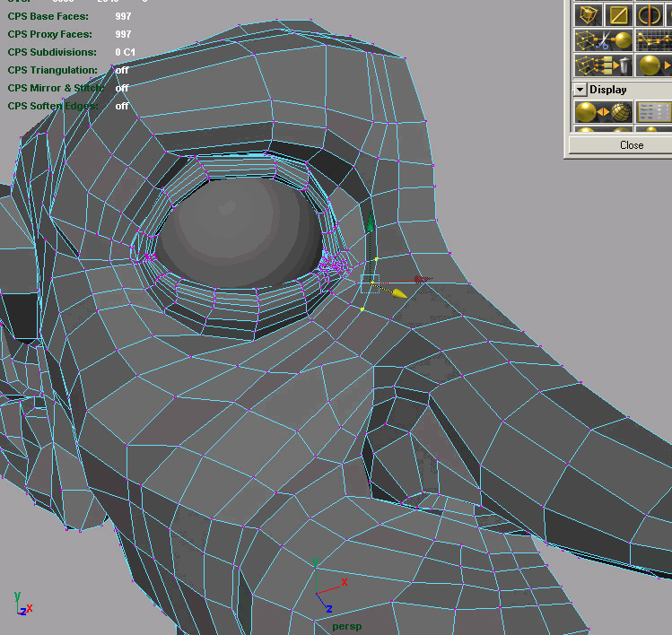Collapse the Display section arrow

580,90
